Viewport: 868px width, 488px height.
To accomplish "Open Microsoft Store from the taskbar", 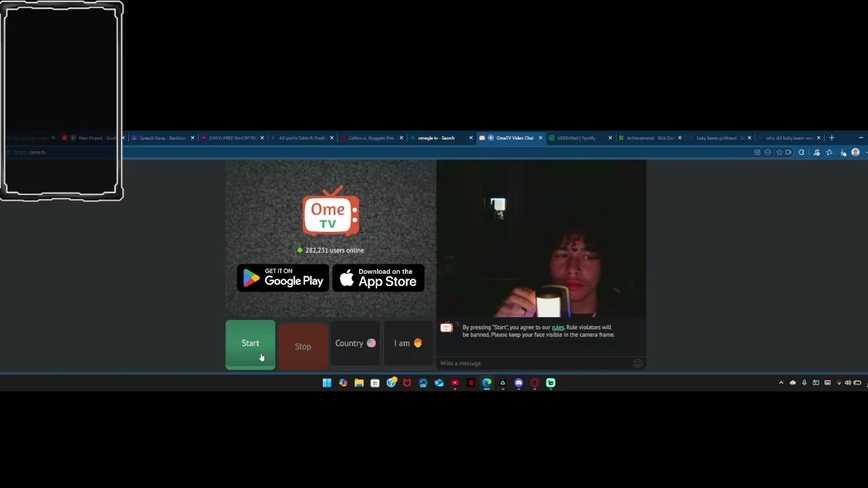I will 375,383.
